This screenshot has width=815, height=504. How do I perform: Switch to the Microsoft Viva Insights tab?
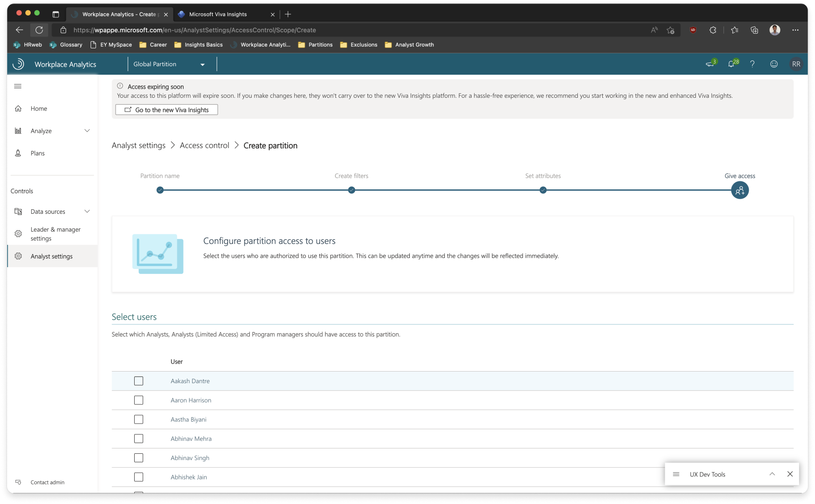point(218,14)
